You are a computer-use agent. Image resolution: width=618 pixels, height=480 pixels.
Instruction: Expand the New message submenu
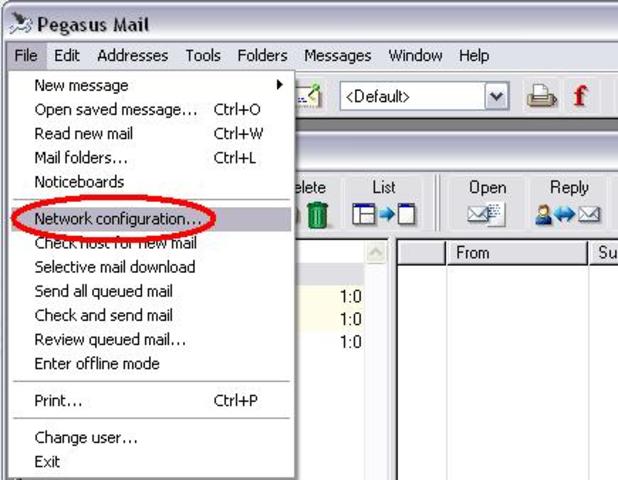151,85
